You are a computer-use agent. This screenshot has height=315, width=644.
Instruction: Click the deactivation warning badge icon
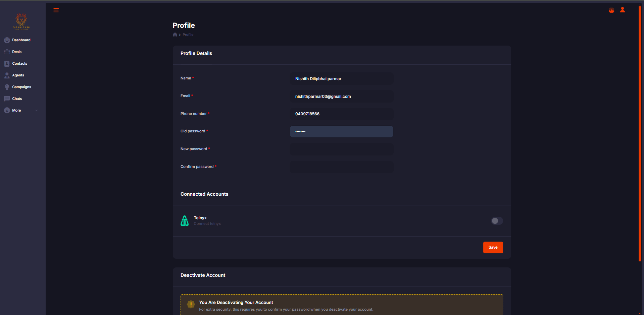tap(191, 305)
